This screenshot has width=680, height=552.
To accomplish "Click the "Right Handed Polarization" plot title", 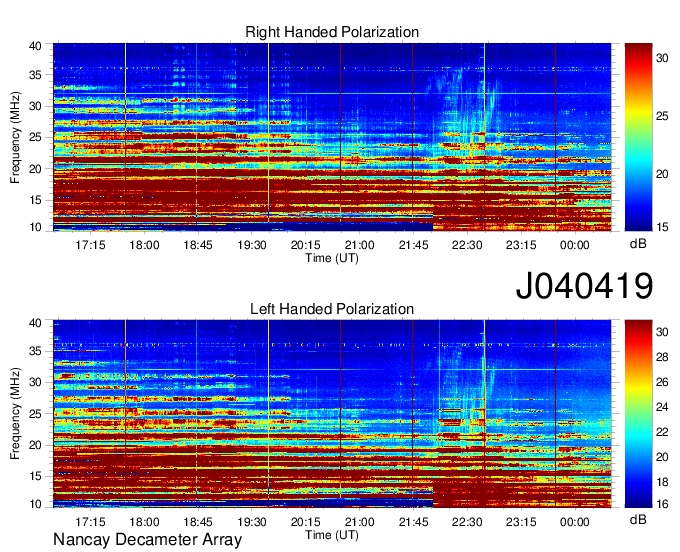I will (332, 32).
